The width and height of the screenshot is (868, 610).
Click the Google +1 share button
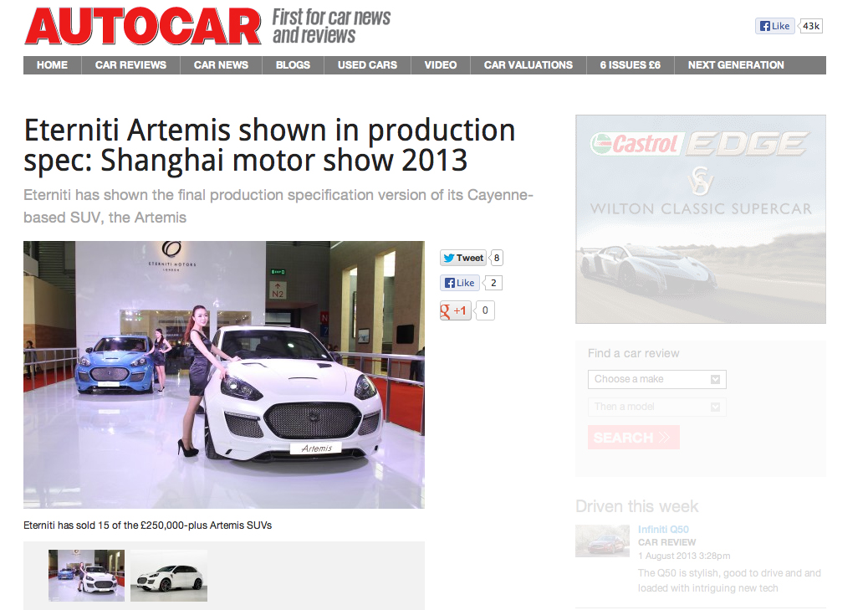click(457, 311)
